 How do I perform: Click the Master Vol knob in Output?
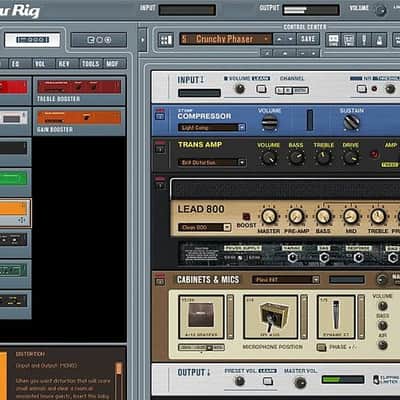point(300,382)
